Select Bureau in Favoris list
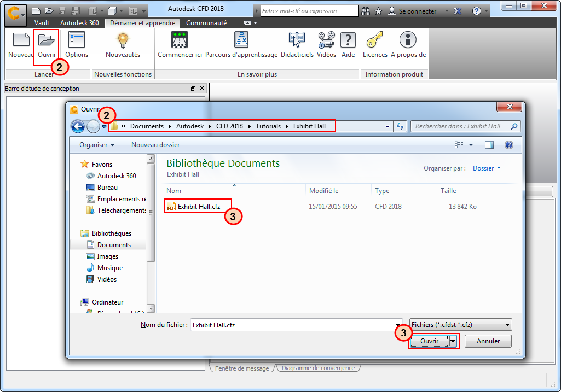 [x=107, y=188]
